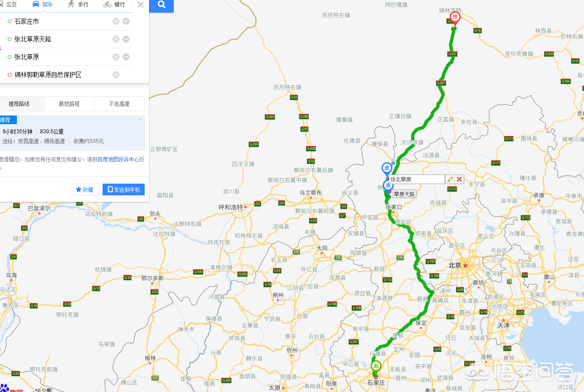Click the 发送到手机 button
The image size is (584, 392).
[x=123, y=190]
